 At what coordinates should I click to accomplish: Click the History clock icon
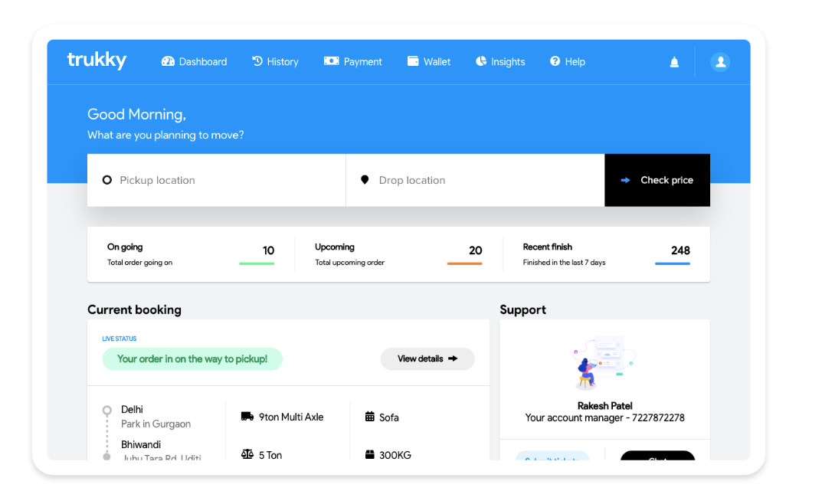pyautogui.click(x=257, y=61)
